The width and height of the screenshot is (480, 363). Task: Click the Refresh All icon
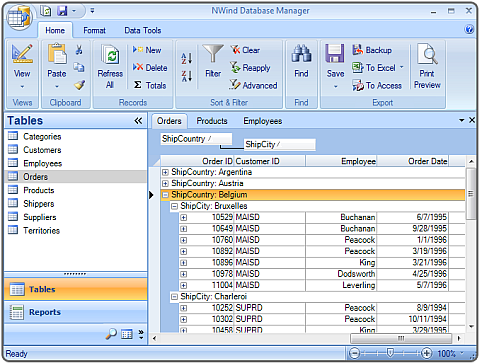pyautogui.click(x=110, y=55)
